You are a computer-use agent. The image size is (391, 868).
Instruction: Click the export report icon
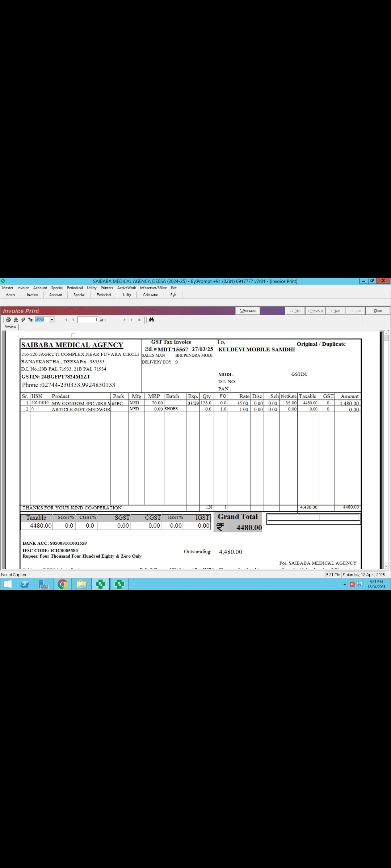(16, 320)
